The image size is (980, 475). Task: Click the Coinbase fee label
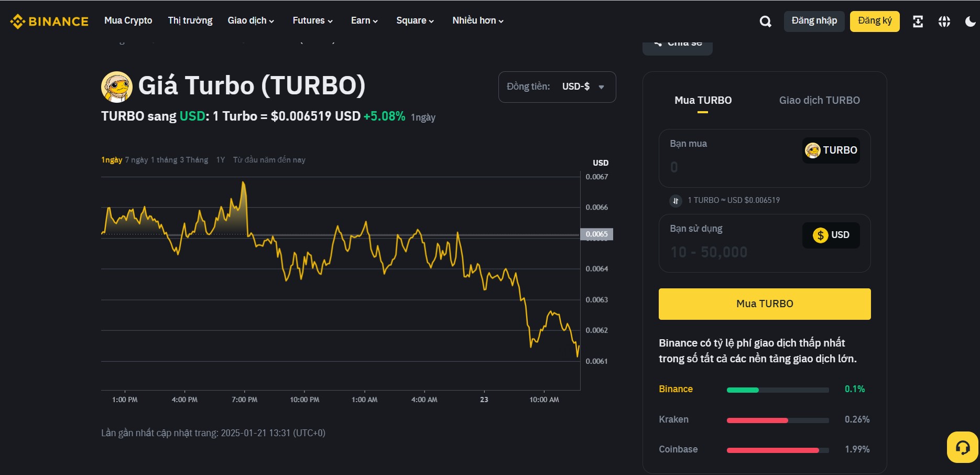pos(678,449)
